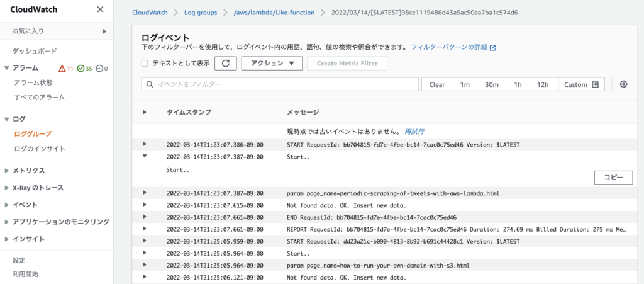This screenshot has width=644, height=284.
Task: Go to the CloudWatch breadcrumb link
Action: pos(150,13)
